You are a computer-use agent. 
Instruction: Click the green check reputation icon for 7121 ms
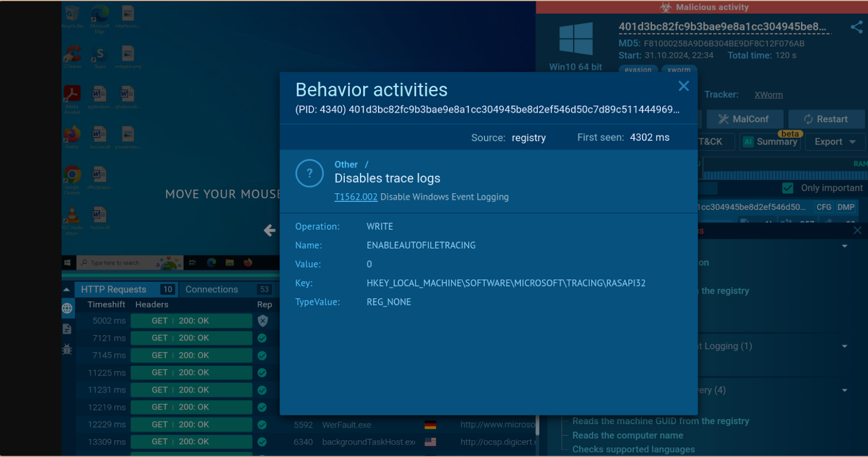pos(262,338)
